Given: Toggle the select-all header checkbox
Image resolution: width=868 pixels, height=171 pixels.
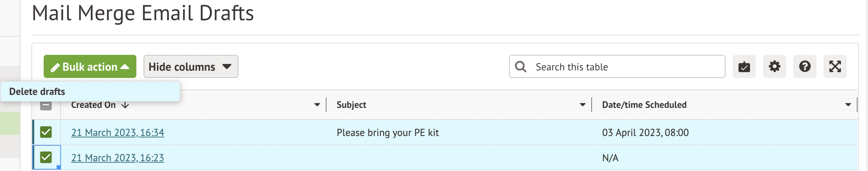Looking at the screenshot, I should tap(46, 106).
